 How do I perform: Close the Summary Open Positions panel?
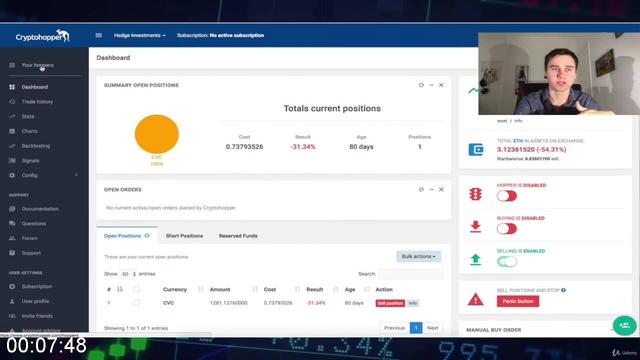coord(441,85)
